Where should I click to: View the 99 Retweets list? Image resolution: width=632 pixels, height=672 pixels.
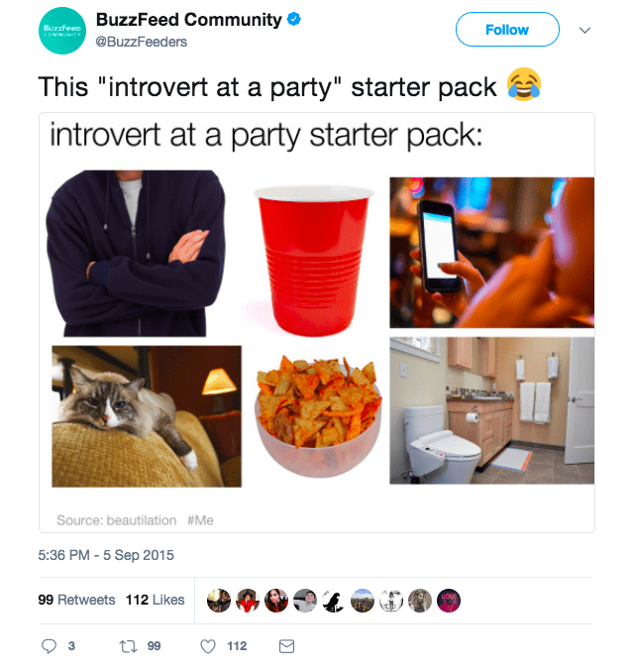(76, 600)
